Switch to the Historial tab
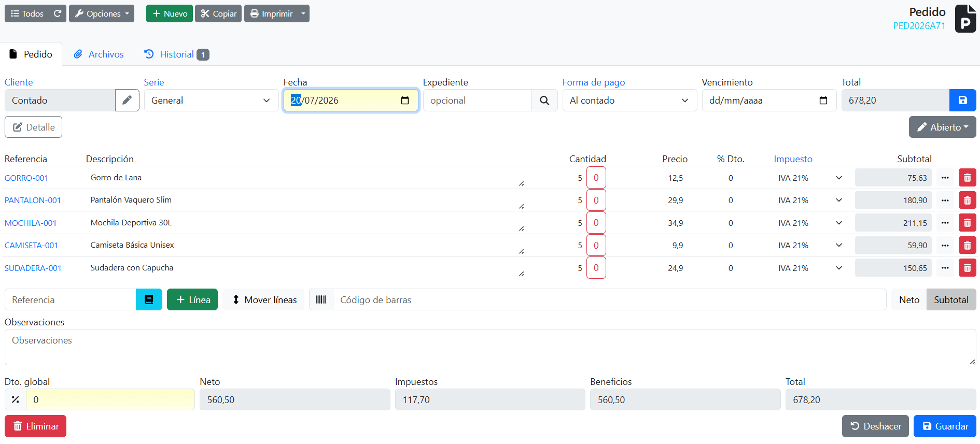Viewport: 980px width, 444px height. coord(176,54)
